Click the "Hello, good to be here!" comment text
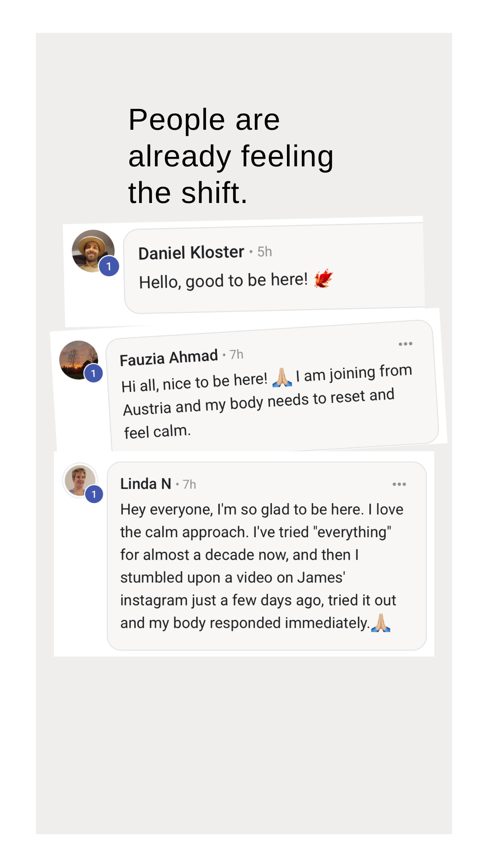 coord(223,281)
